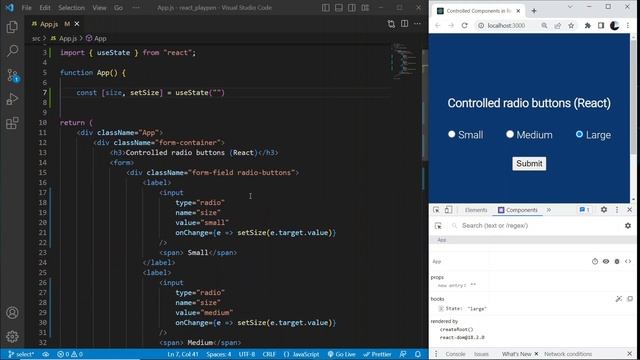
Task: Click suspend component stopwatch icon
Action: [595, 262]
